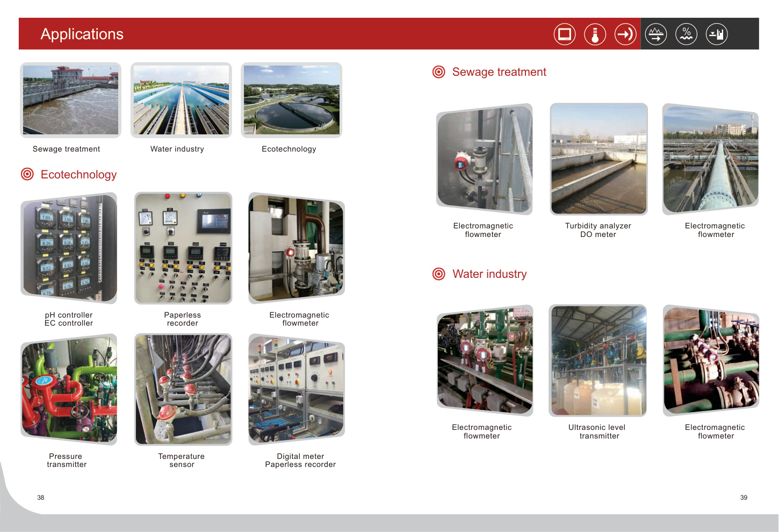Open the sewage treatment plant photo at top
Viewport: 779px width, 532px height.
70,100
